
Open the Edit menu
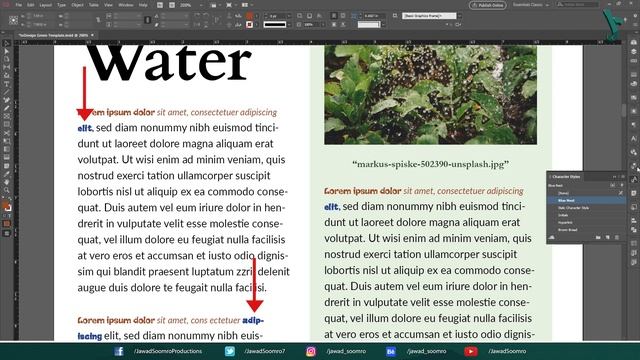31,5
